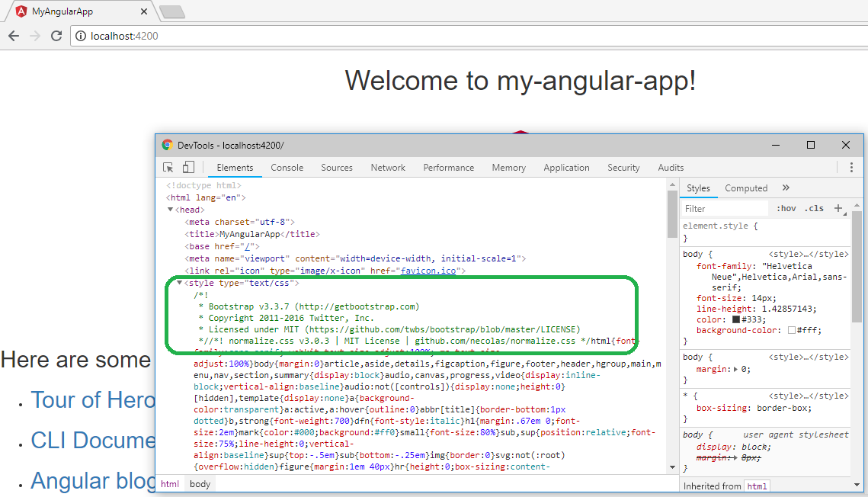Image resolution: width=868 pixels, height=497 pixels.
Task: Open DevTools customize menu (three dots)
Action: (x=851, y=167)
